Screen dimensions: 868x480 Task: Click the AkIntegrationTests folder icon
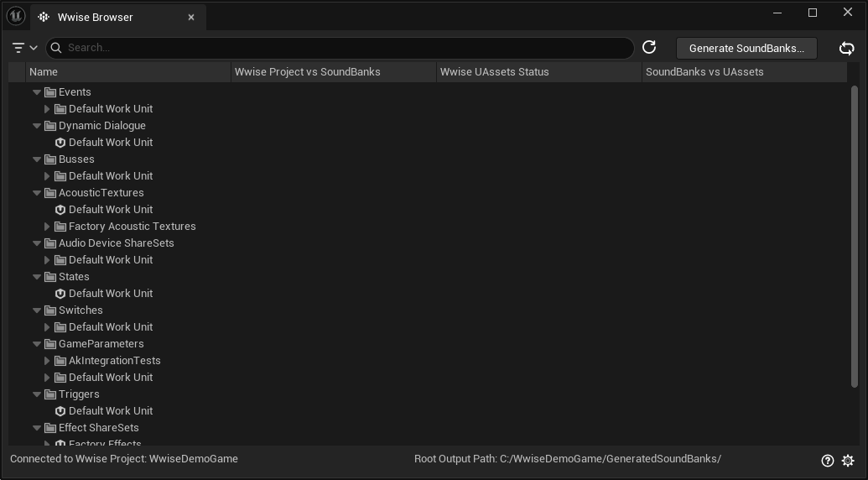coord(60,361)
